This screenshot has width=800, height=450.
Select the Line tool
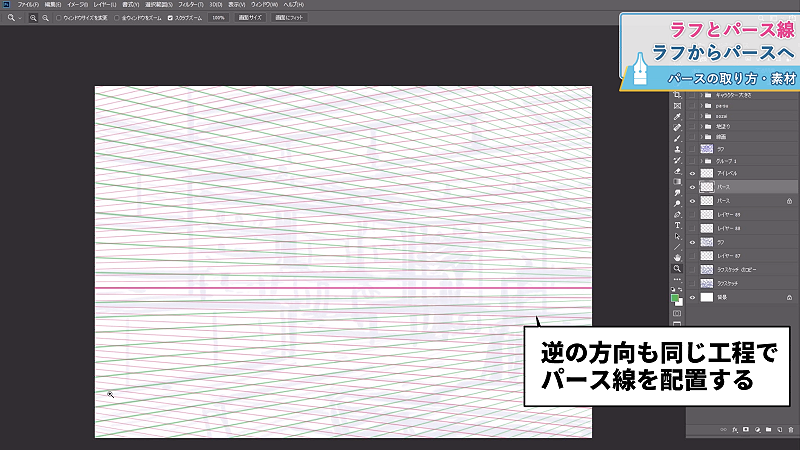677,247
